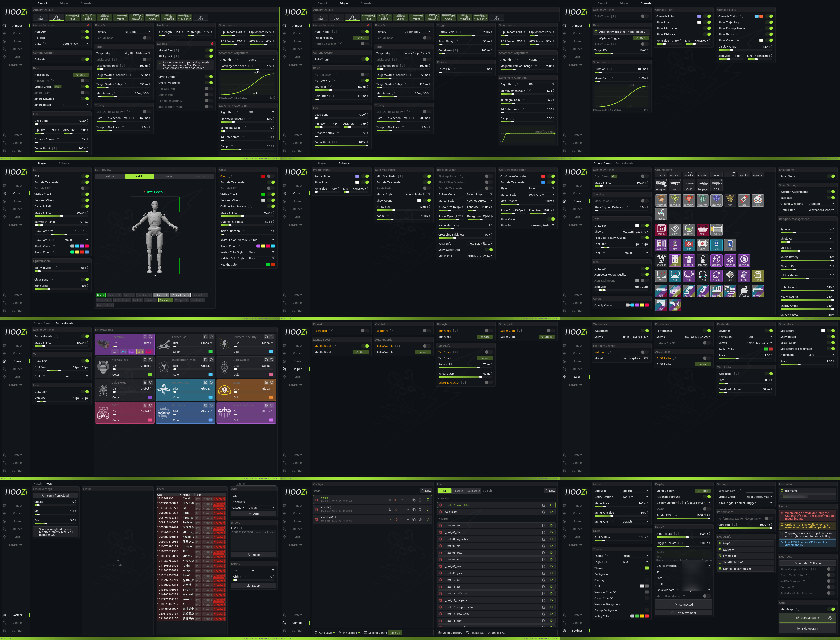Save the active 'config' entry

pos(428,500)
